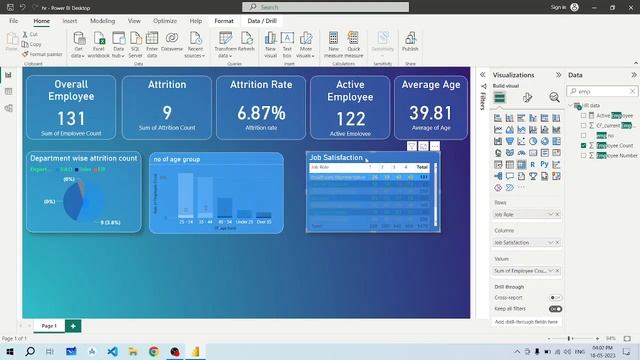Open More options on Job Satisfaction visual
Image resolution: width=640 pixels, height=360 pixels.
435,146
